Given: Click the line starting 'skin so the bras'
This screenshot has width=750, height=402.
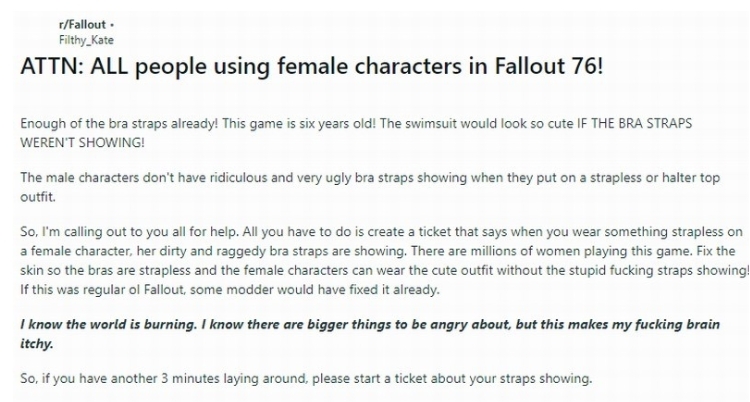Looking at the screenshot, I should [385, 270].
